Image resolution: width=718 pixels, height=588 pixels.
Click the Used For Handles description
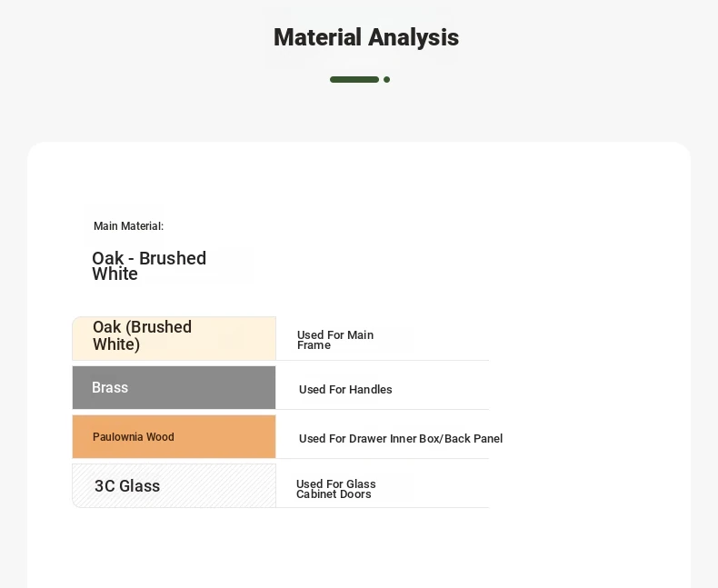pos(345,390)
